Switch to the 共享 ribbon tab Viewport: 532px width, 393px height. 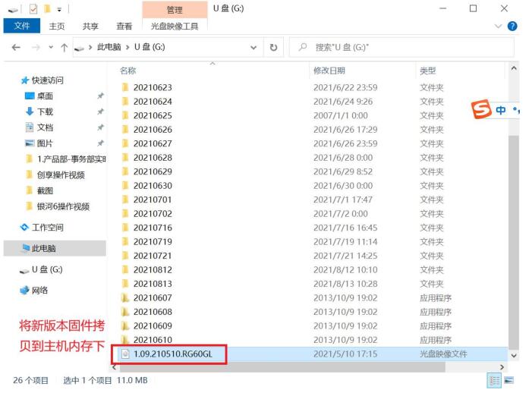tap(90, 27)
